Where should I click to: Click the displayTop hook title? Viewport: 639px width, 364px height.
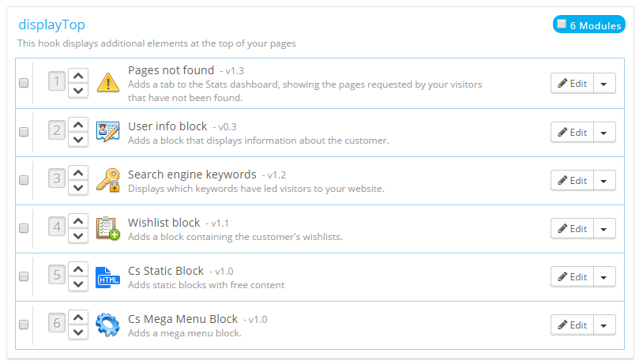click(x=51, y=25)
